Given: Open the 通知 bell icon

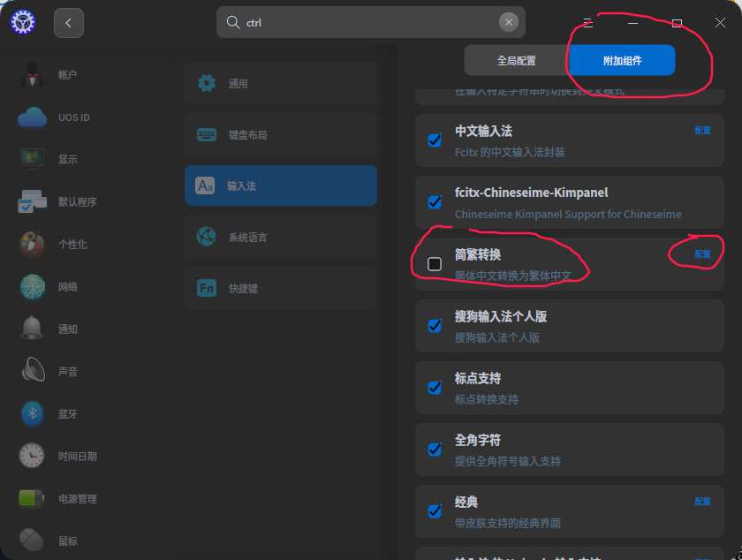Looking at the screenshot, I should pyautogui.click(x=32, y=328).
